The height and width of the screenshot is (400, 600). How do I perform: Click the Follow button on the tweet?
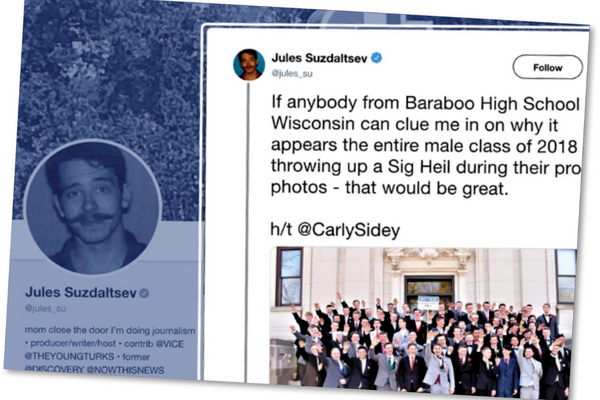pyautogui.click(x=548, y=67)
